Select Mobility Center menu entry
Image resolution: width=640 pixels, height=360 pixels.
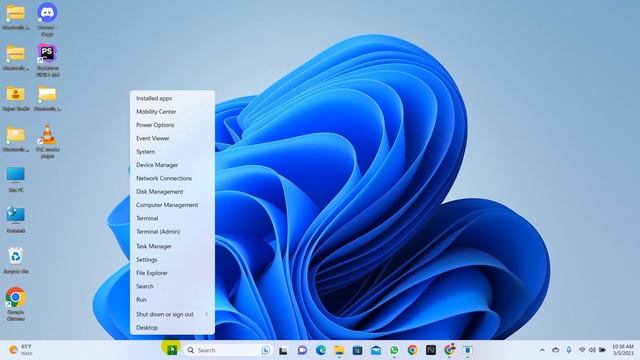(172, 111)
